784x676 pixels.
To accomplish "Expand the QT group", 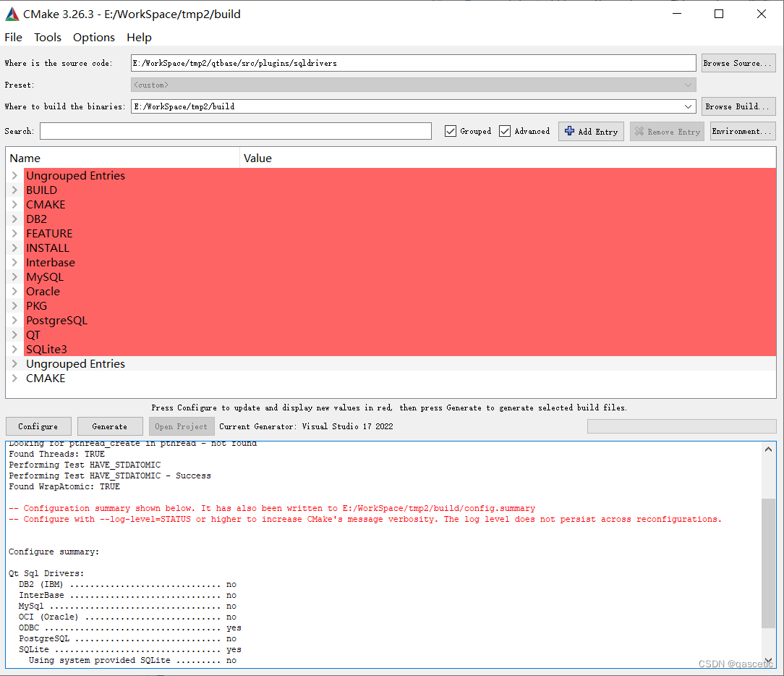I will coord(14,335).
